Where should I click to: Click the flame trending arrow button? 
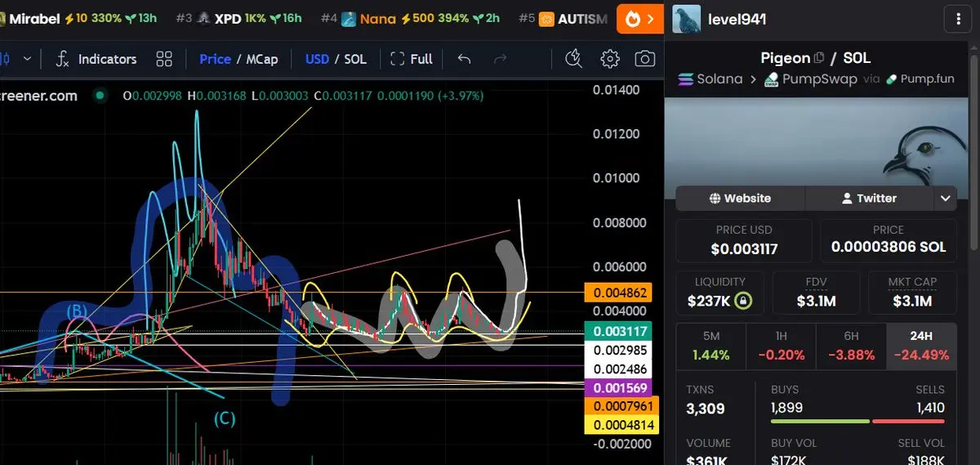[x=639, y=18]
